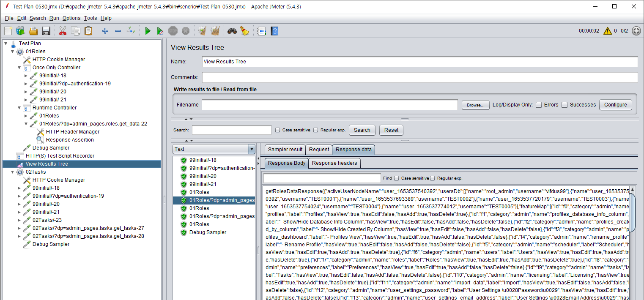Toggle the Successes only checkbox
The image size is (644, 300).
565,105
